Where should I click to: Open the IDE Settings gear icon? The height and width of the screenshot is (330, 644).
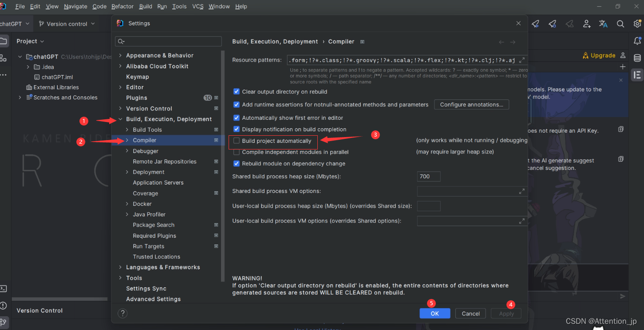[x=637, y=24]
